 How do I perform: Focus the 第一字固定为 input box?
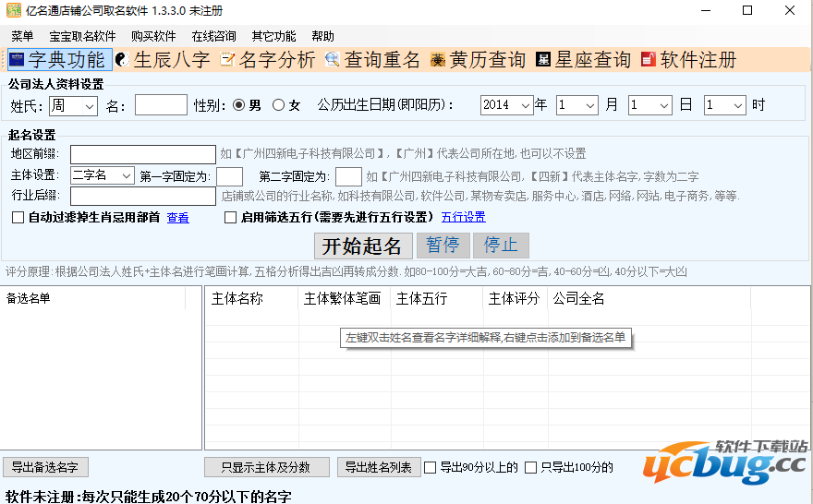230,176
